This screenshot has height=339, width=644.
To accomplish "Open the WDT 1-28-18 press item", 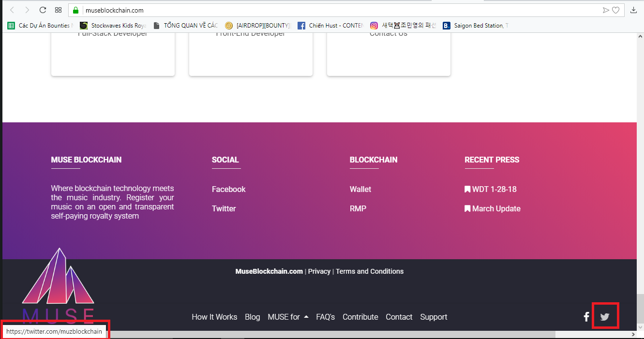I will [491, 189].
